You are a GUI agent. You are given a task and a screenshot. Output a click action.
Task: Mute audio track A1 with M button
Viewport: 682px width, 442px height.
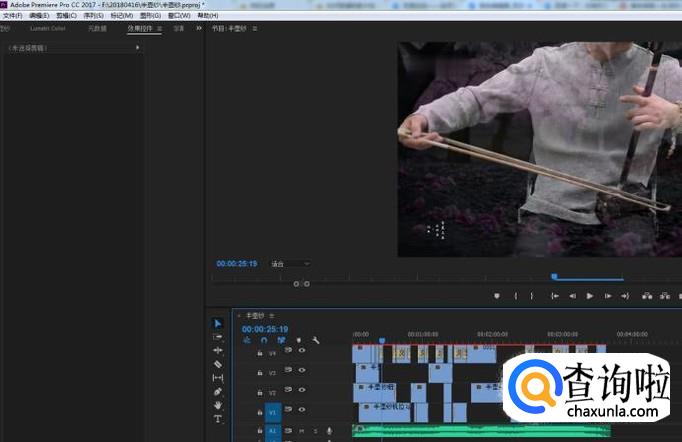coord(302,431)
